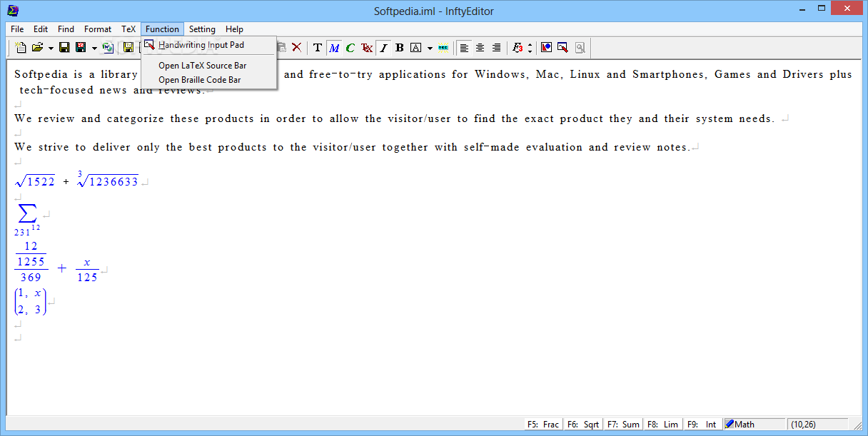Expand the Open file dropdown arrow
Screen dimensions: 868x436
pyautogui.click(x=51, y=48)
